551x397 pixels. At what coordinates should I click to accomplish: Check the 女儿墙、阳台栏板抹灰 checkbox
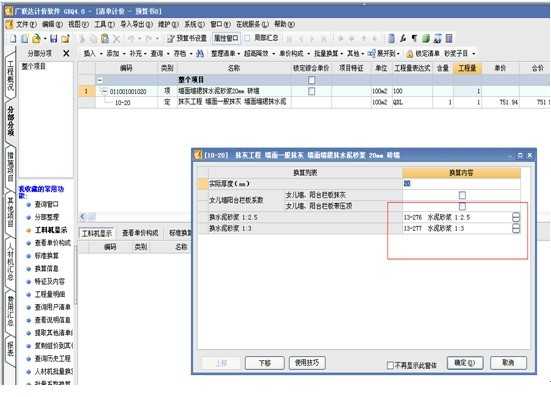click(462, 195)
